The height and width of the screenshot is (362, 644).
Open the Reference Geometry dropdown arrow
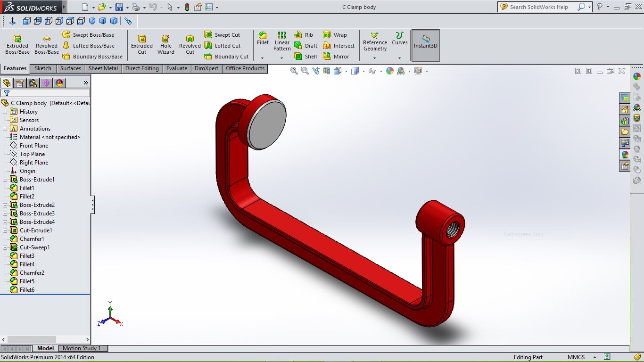coord(375,58)
